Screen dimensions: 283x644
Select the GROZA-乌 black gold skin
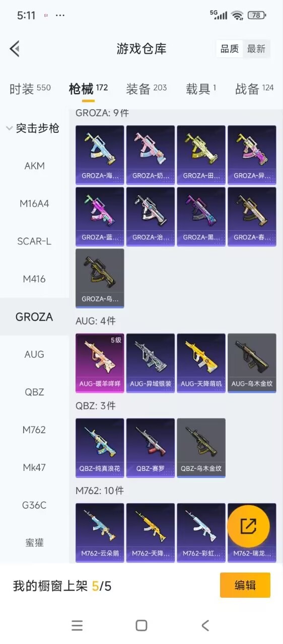[x=100, y=278]
